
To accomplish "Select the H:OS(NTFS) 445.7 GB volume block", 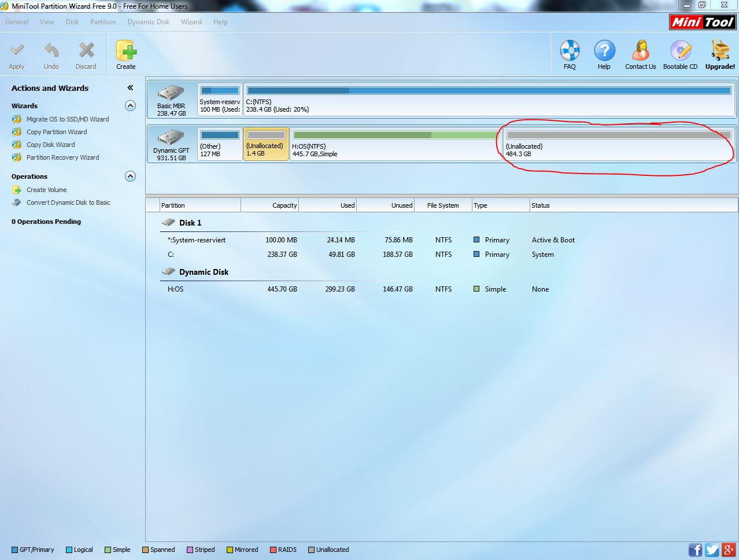I will (396, 144).
